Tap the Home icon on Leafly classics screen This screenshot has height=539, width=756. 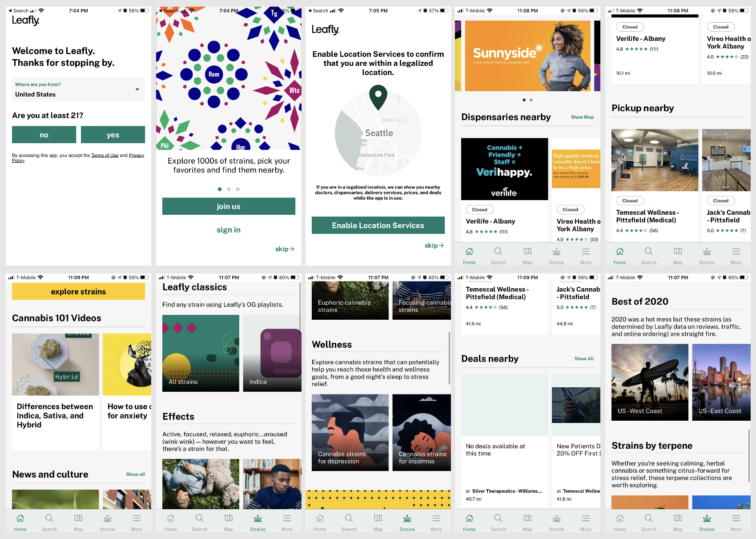170,523
